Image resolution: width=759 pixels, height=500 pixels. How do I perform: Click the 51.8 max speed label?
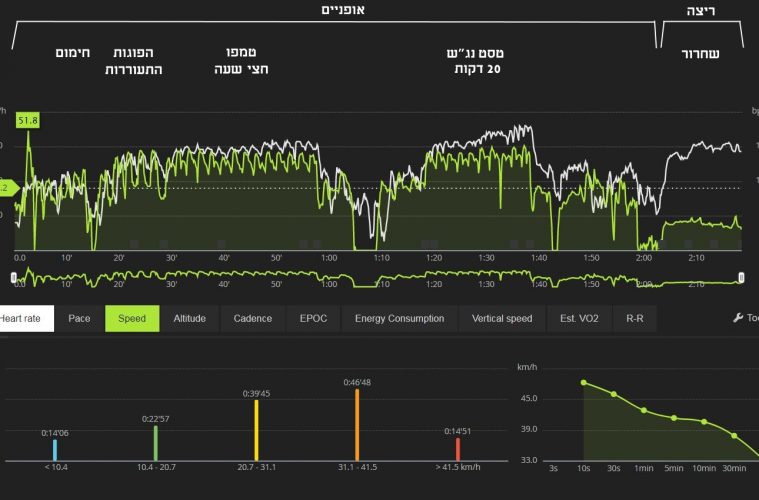(x=28, y=121)
